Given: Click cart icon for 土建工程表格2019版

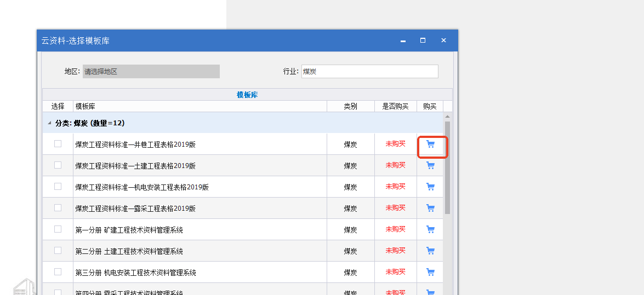Looking at the screenshot, I should 430,166.
